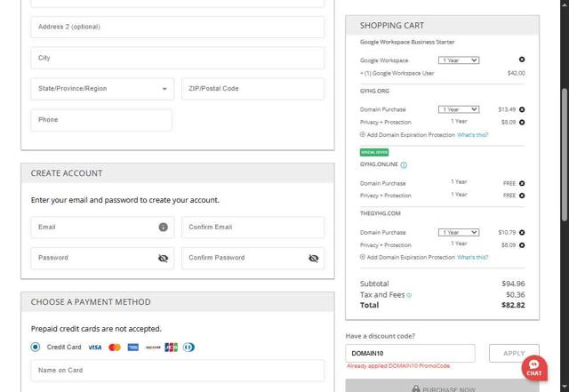Click the $13.49 GYHG.ORG domain price
Image resolution: width=569 pixels, height=392 pixels.
pos(507,109)
